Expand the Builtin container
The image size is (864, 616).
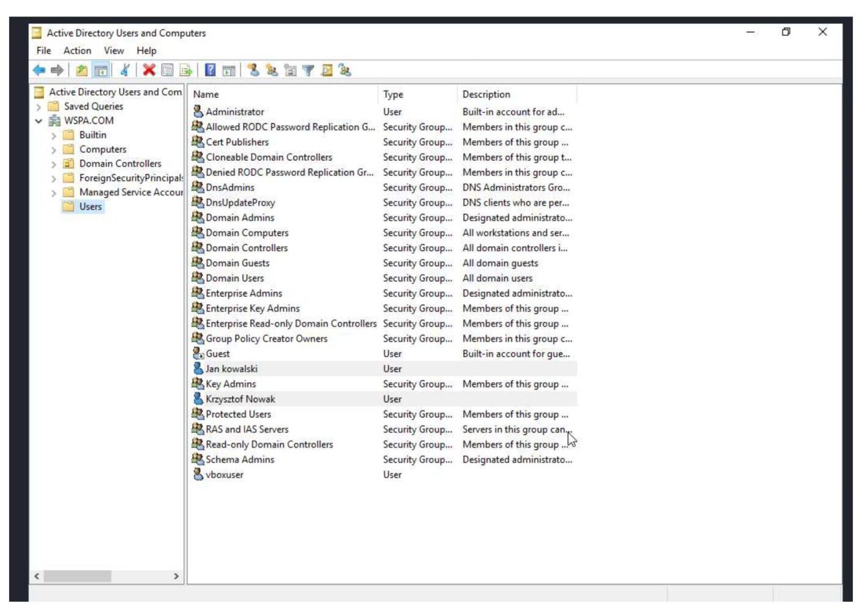(x=54, y=135)
